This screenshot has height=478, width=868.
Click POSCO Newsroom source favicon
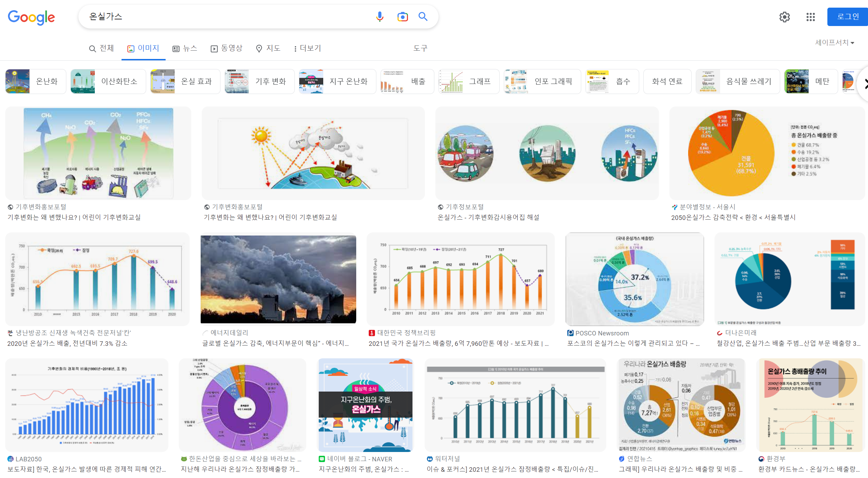[x=570, y=333]
